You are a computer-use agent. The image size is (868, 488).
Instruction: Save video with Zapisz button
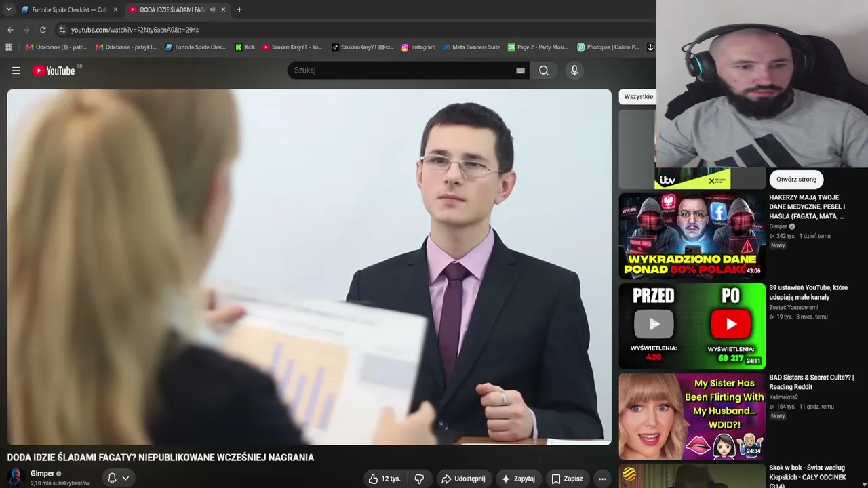click(x=567, y=479)
